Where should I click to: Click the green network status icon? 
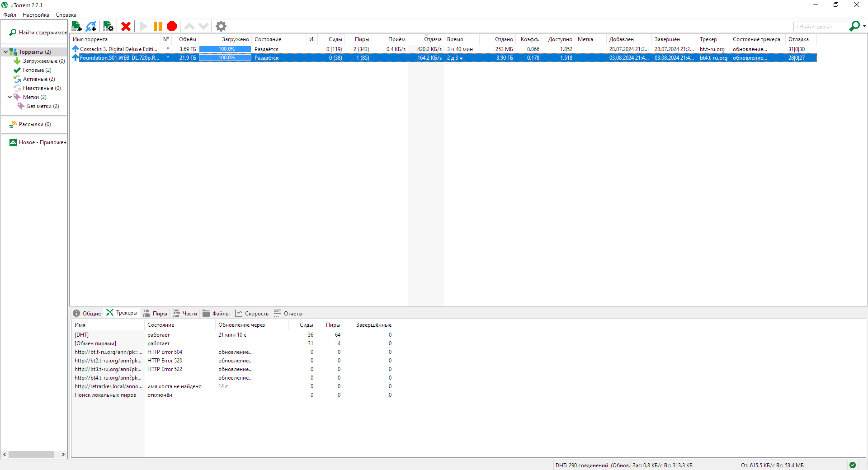pos(853,465)
